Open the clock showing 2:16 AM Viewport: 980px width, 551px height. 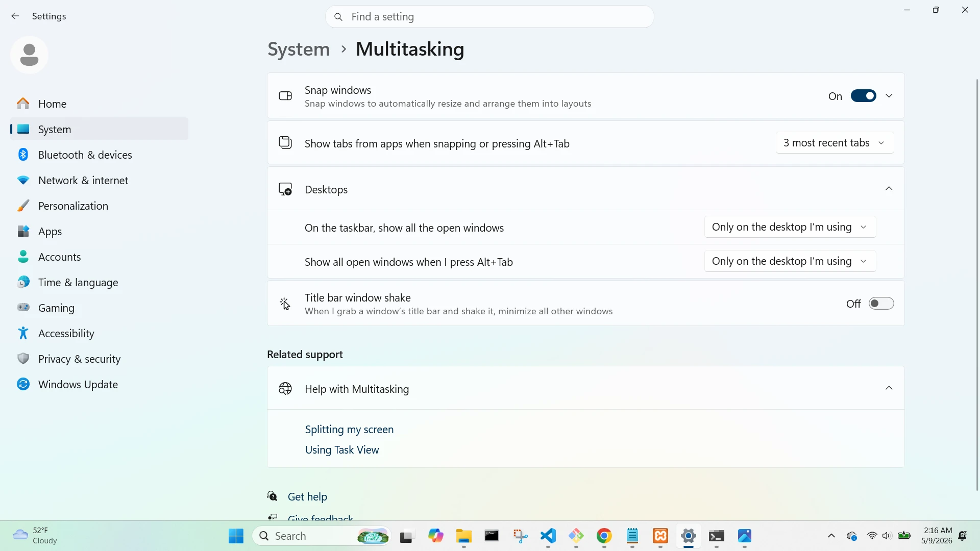[937, 536]
